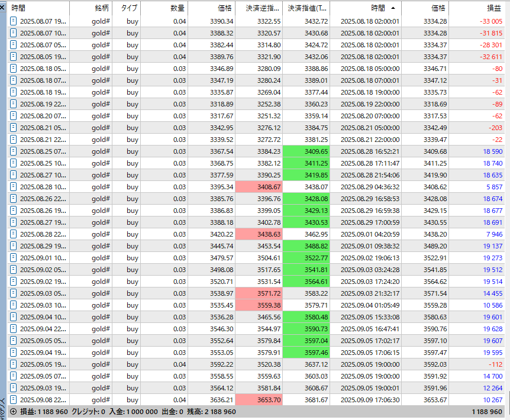Click the order icon for 2025.09.08 22... row
Image resolution: width=510 pixels, height=420 pixels.
pos(14,400)
